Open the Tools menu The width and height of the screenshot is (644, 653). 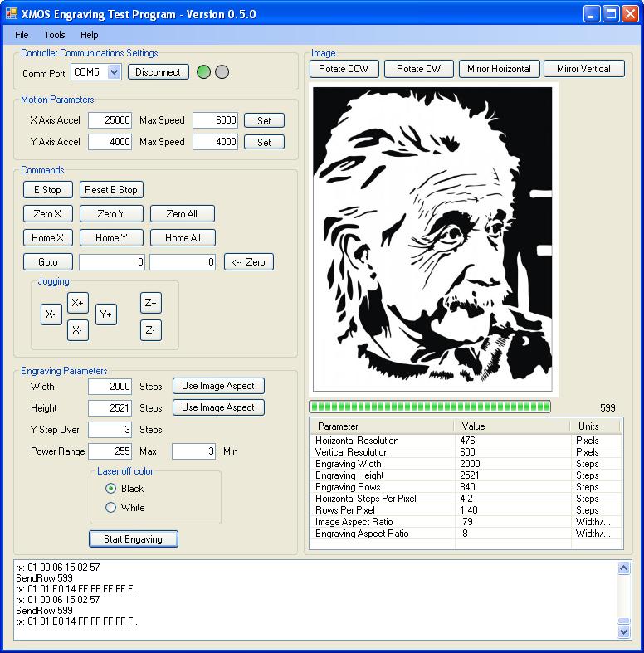click(x=55, y=35)
